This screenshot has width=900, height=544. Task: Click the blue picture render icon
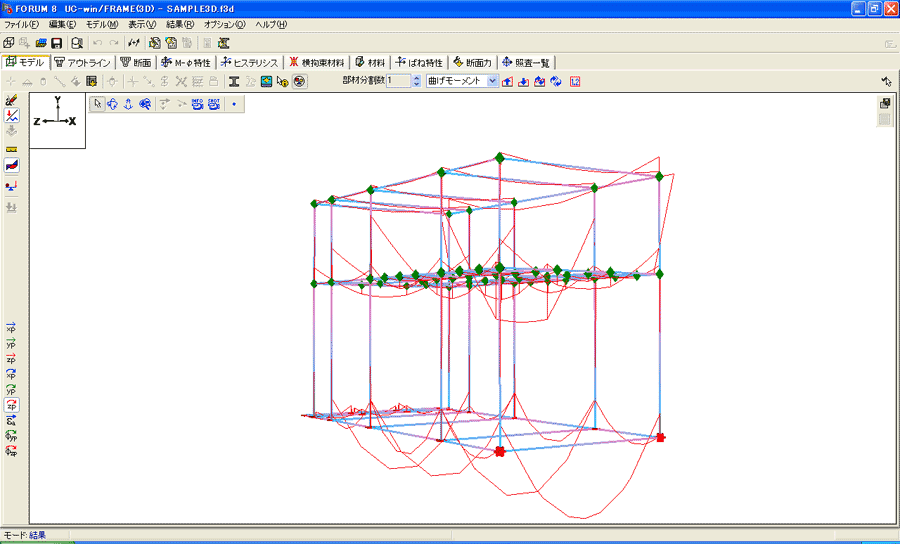(266, 81)
